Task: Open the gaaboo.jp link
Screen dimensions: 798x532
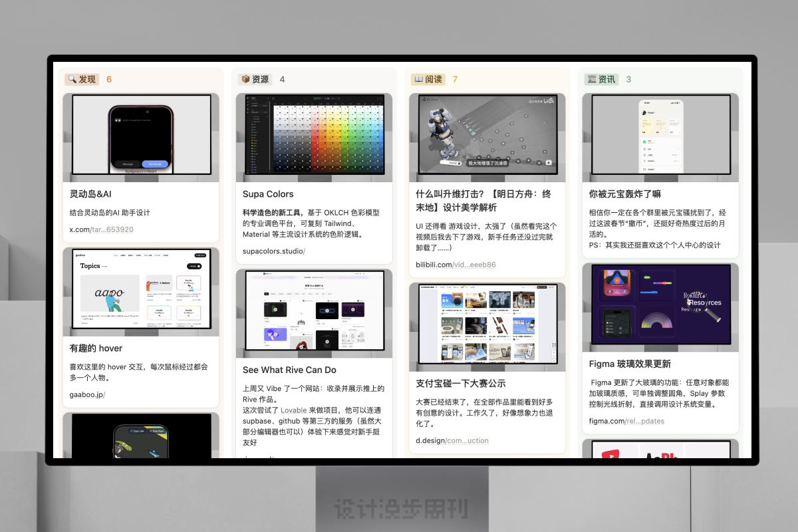Action: 87,394
